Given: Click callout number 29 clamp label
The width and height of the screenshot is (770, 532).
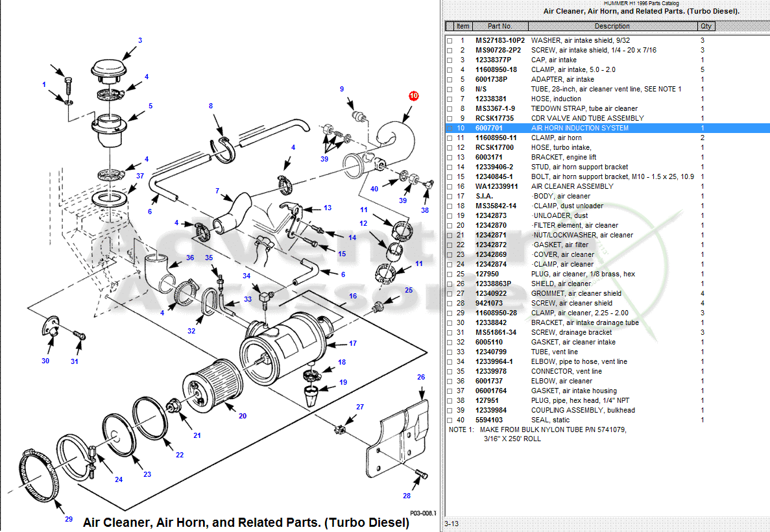Looking at the screenshot, I should point(69,519).
